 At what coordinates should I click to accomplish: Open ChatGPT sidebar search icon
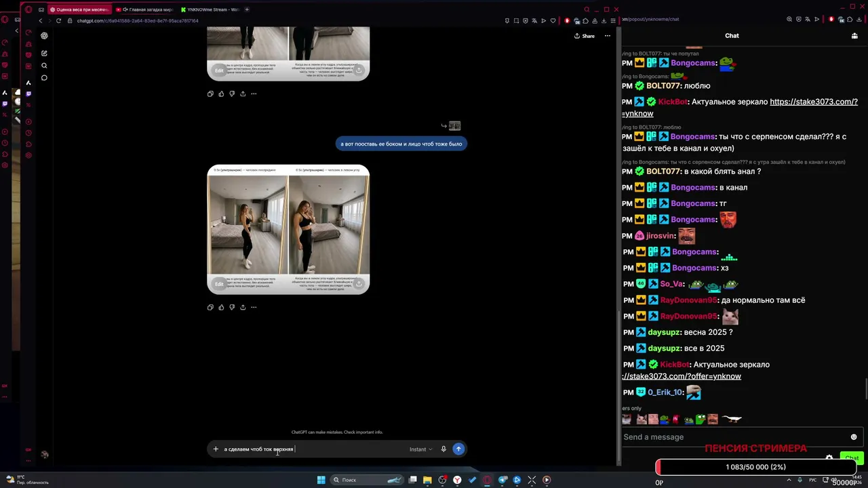coord(44,66)
